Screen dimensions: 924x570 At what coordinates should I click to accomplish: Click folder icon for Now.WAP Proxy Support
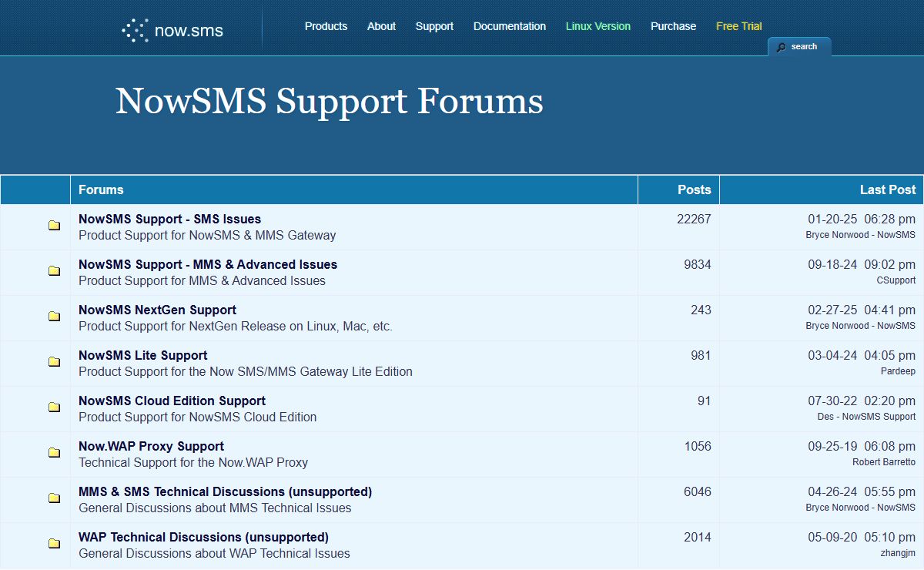pyautogui.click(x=55, y=453)
